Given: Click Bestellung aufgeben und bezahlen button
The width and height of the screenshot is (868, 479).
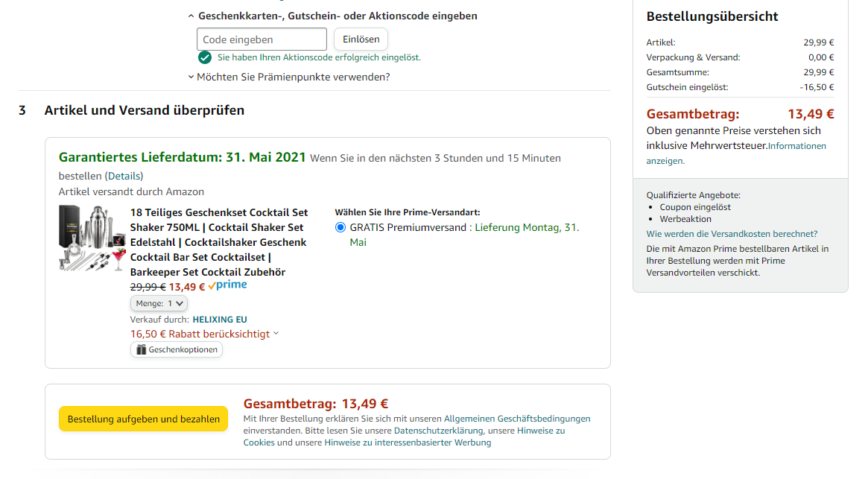Looking at the screenshot, I should pyautogui.click(x=143, y=419).
